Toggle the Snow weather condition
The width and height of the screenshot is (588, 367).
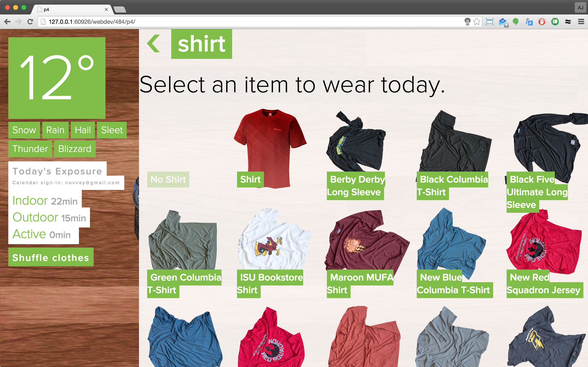(24, 130)
